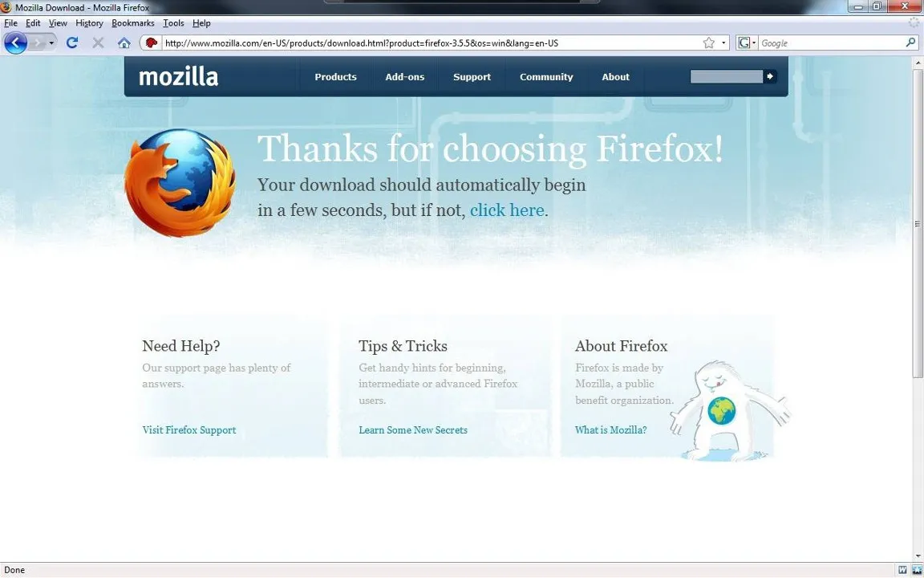Screen dimensions: 924x578
Task: Click the Done status bar text
Action: click(x=14, y=570)
